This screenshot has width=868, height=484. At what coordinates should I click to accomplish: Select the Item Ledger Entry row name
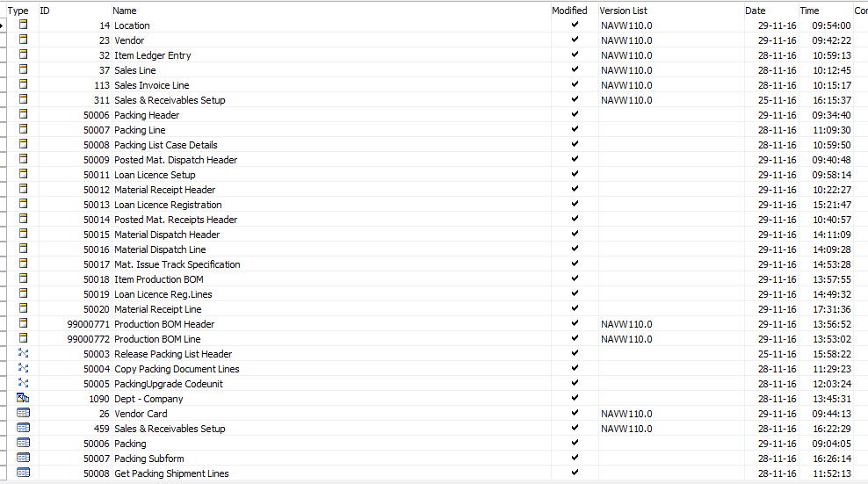tap(153, 55)
